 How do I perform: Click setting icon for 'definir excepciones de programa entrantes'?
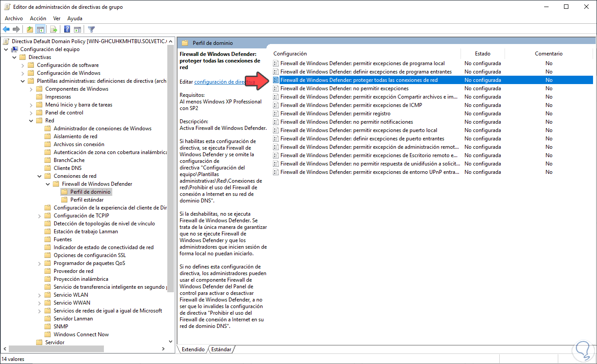[276, 72]
